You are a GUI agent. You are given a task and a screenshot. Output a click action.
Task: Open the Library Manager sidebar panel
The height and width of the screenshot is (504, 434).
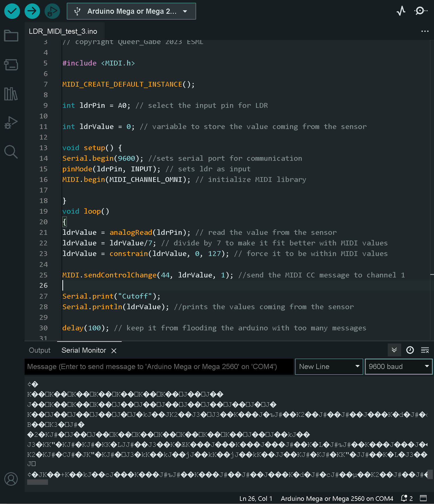tap(11, 94)
